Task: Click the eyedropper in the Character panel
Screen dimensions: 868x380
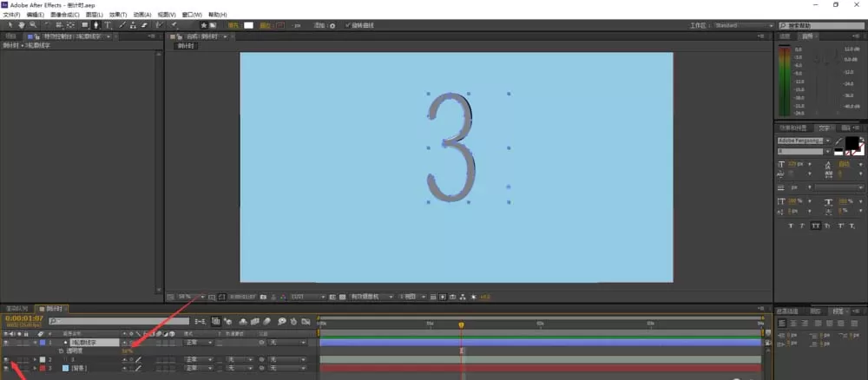Action: tap(838, 141)
